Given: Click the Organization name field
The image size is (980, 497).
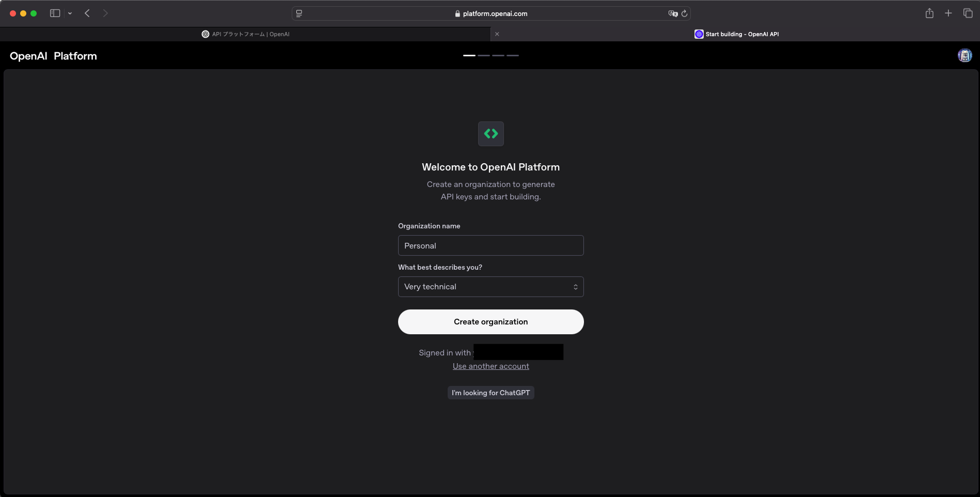Looking at the screenshot, I should tap(491, 245).
